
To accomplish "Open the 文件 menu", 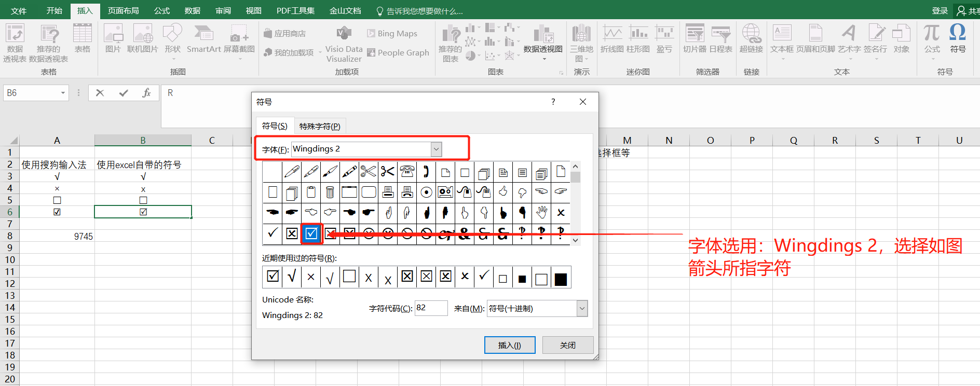I will click(x=19, y=10).
